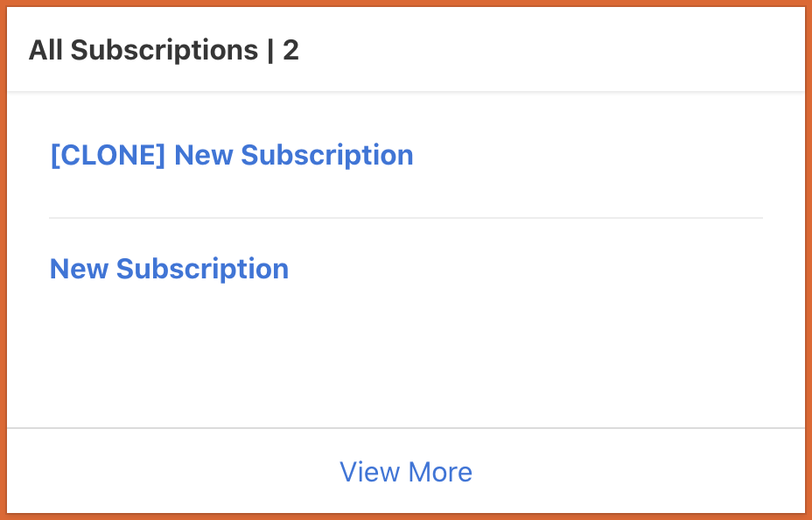Show more subscriptions from the footer
The image size is (812, 520).
coord(405,473)
